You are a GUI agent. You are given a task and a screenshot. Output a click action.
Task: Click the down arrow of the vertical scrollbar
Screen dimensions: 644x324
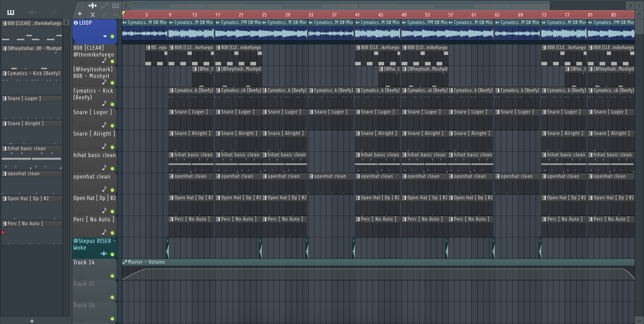pyautogui.click(x=639, y=320)
